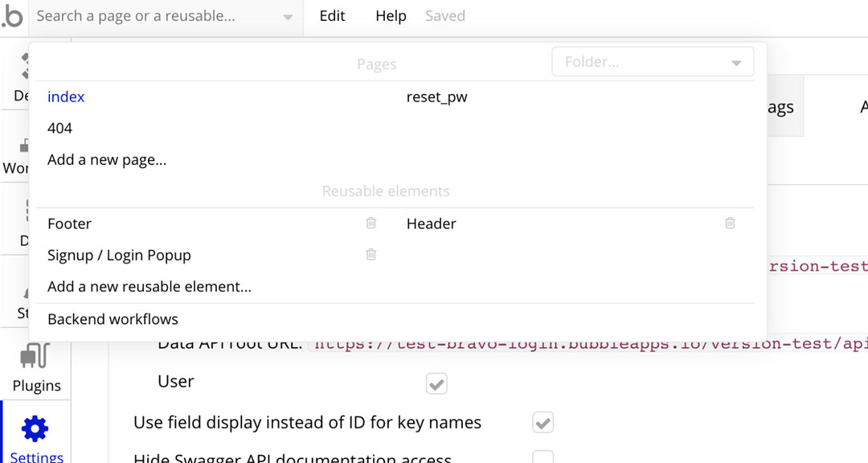Delete the Signup / Login Popup element
868x463 pixels.
click(x=371, y=255)
